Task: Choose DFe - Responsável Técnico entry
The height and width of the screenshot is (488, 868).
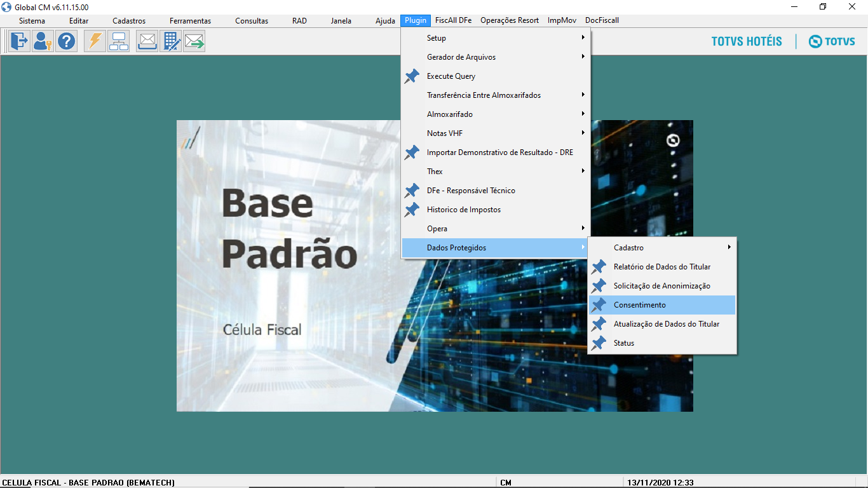Action: pyautogui.click(x=496, y=191)
